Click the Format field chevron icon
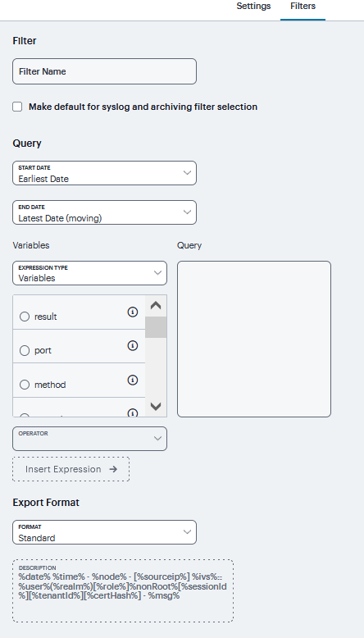Viewport: 364px width, 638px height. pos(187,532)
